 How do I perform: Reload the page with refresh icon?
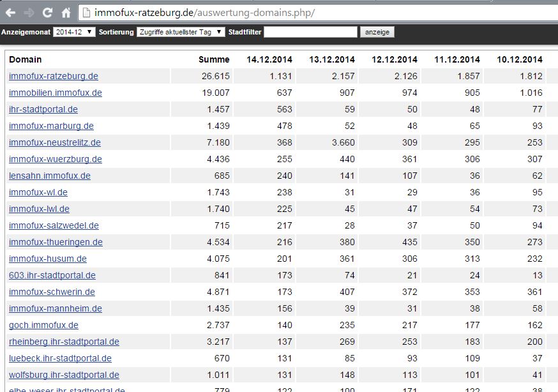(47, 12)
